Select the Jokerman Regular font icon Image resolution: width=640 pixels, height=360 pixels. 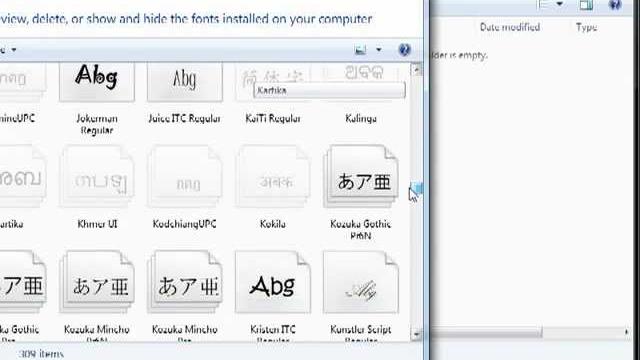97,82
